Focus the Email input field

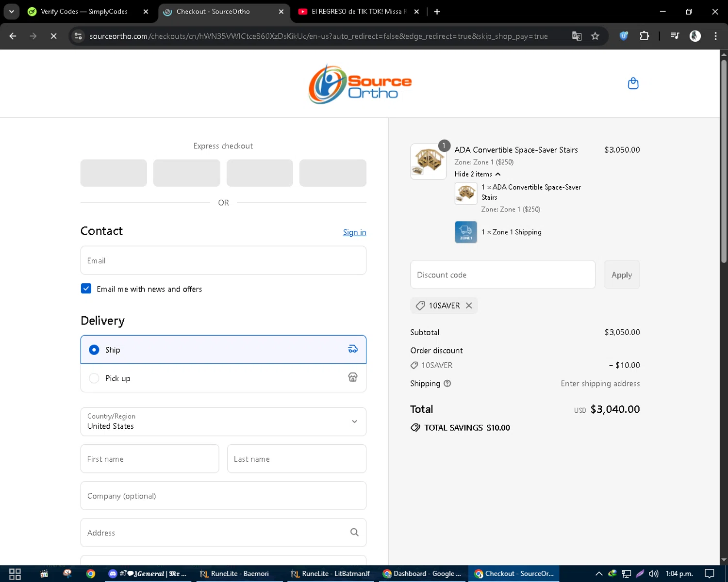point(223,260)
